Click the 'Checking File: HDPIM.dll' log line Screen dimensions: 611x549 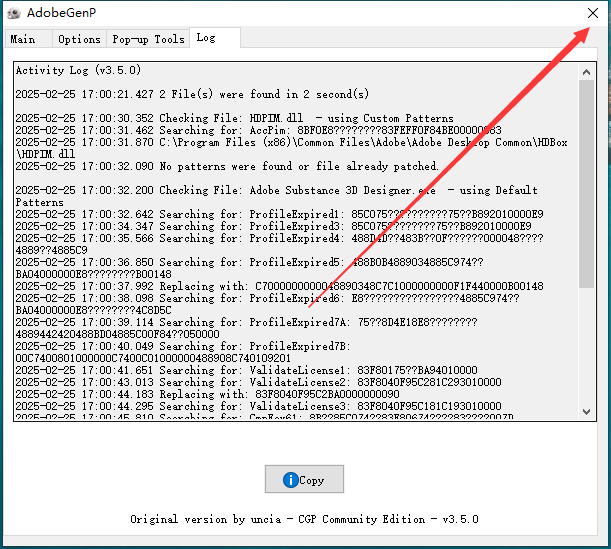235,118
